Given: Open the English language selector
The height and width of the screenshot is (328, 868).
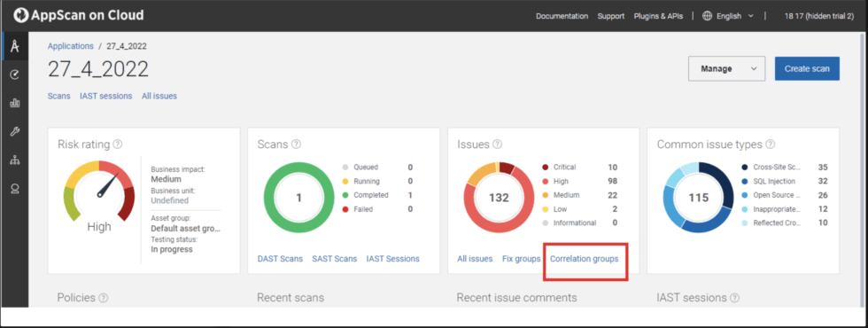Looking at the screenshot, I should [x=728, y=16].
